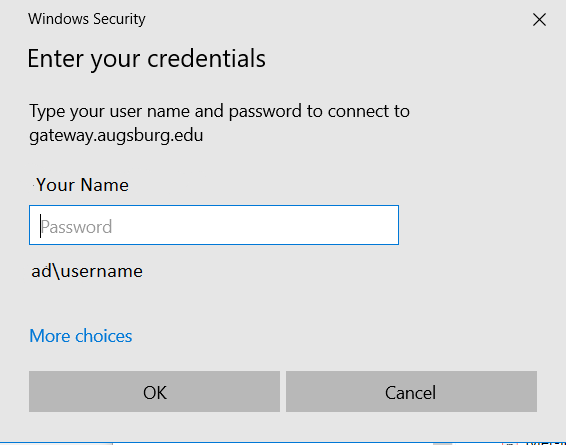Click the Enter your credentials heading
566x445 pixels.
pos(147,59)
